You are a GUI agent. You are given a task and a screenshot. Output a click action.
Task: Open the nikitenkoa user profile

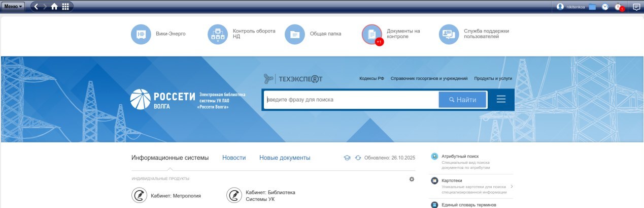[571, 7]
